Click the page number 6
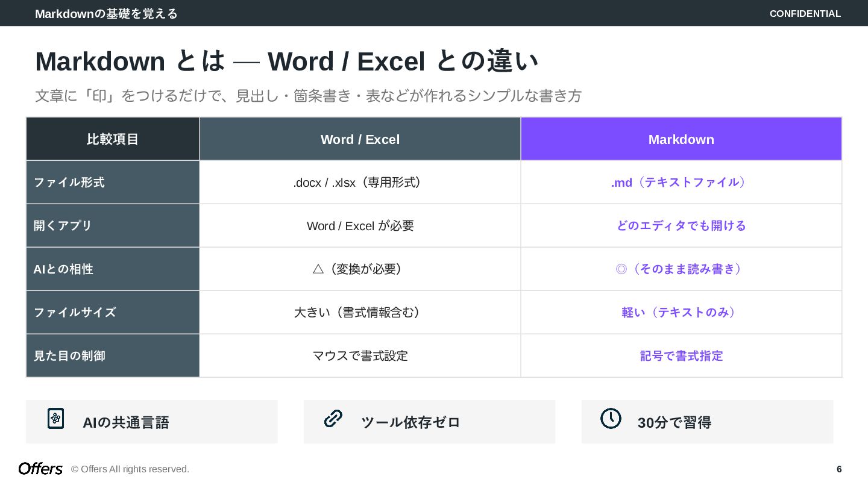 click(x=839, y=469)
